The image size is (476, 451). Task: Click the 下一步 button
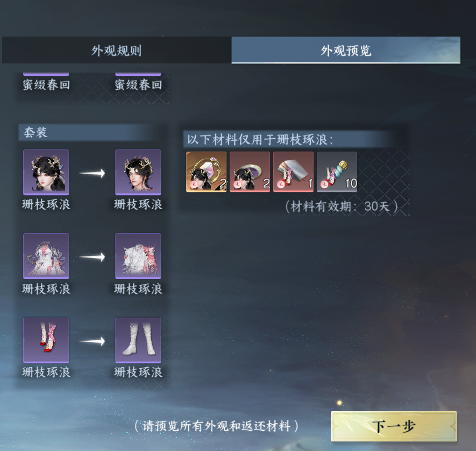(x=394, y=426)
